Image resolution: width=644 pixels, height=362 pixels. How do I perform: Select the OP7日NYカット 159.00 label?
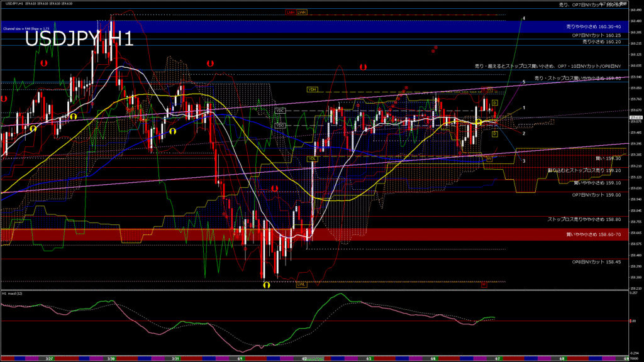[596, 195]
